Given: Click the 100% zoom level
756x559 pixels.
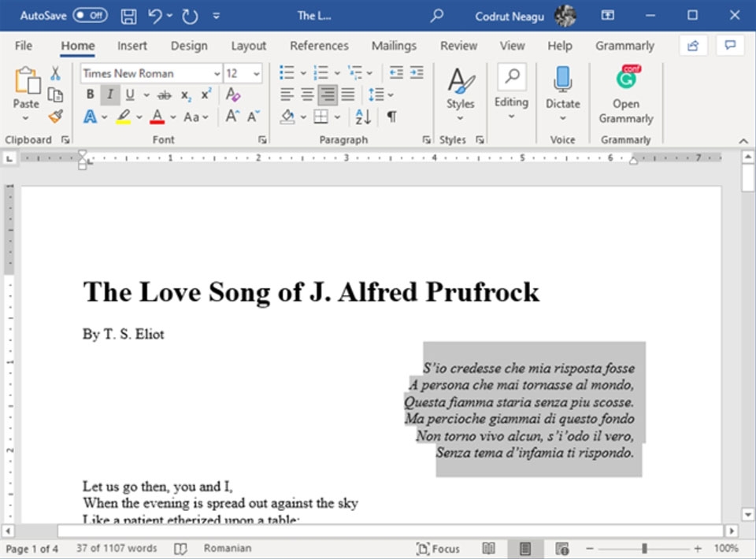Looking at the screenshot, I should [x=726, y=549].
